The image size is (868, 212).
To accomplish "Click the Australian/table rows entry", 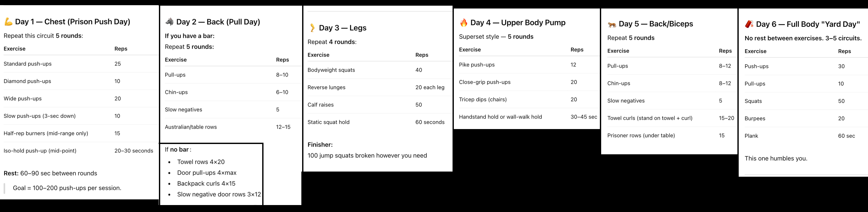I will click(x=191, y=127).
